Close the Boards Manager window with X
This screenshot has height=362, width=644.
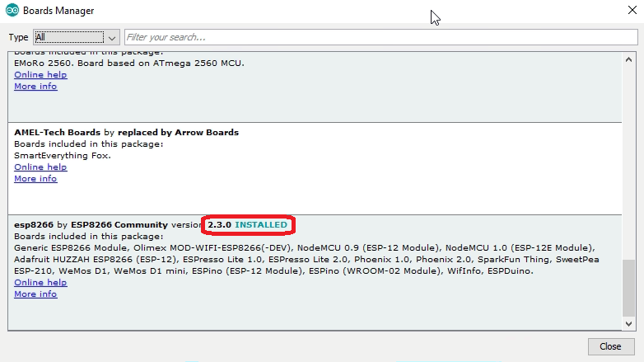(x=632, y=10)
